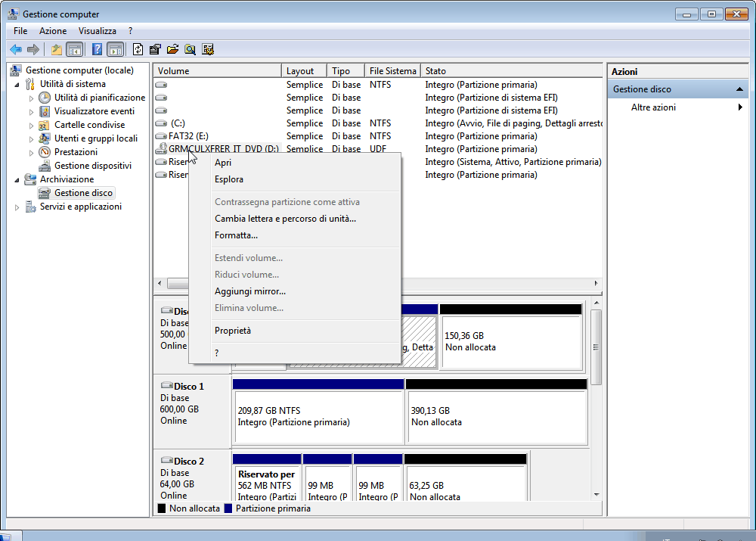Viewport: 756px width, 541px height.
Task: Click the scroll-down arrow of disk graphic pane
Action: 596,494
